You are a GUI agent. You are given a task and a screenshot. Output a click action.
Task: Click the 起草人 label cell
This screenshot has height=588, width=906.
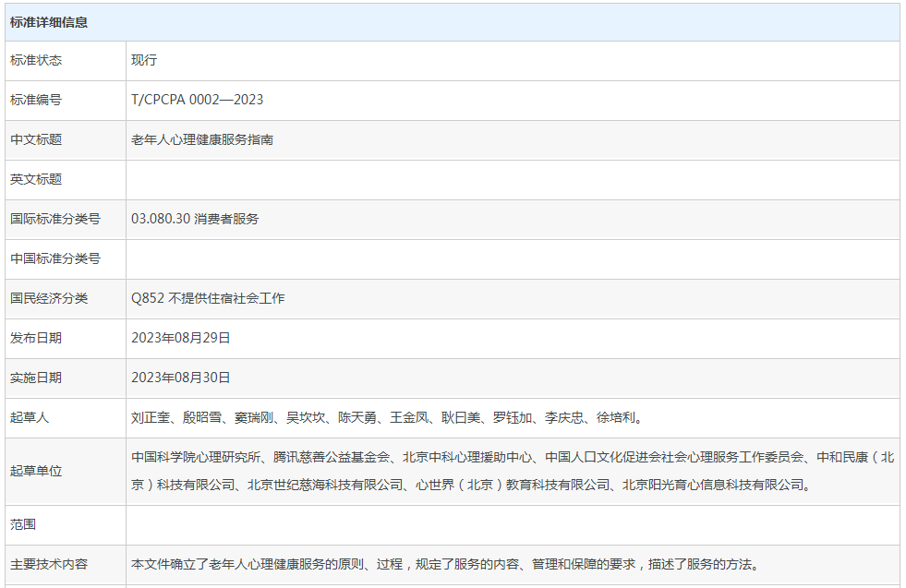[30, 417]
